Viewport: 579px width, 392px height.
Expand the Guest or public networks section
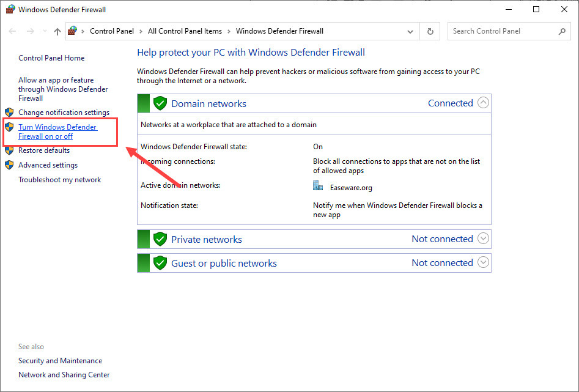[x=483, y=262]
